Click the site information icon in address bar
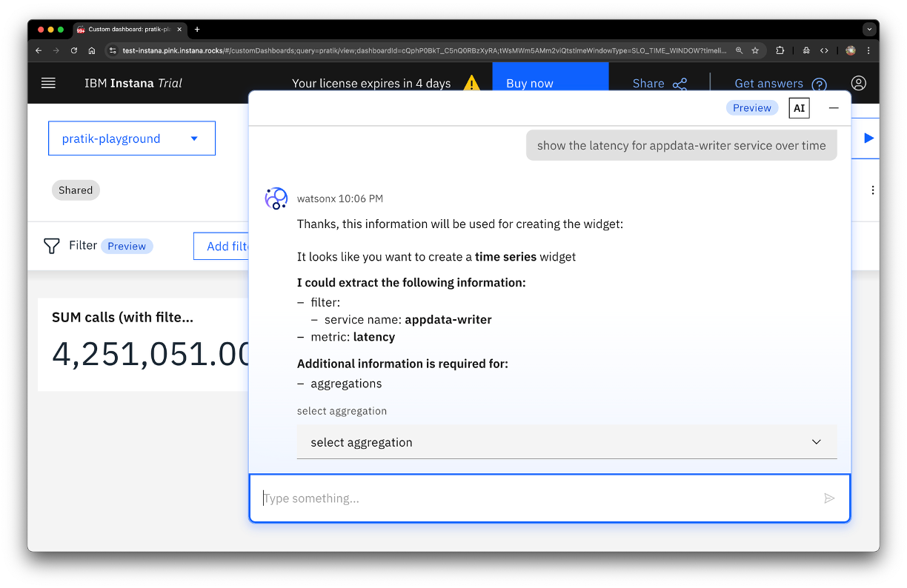Screen dimensions: 907x588 (113, 50)
